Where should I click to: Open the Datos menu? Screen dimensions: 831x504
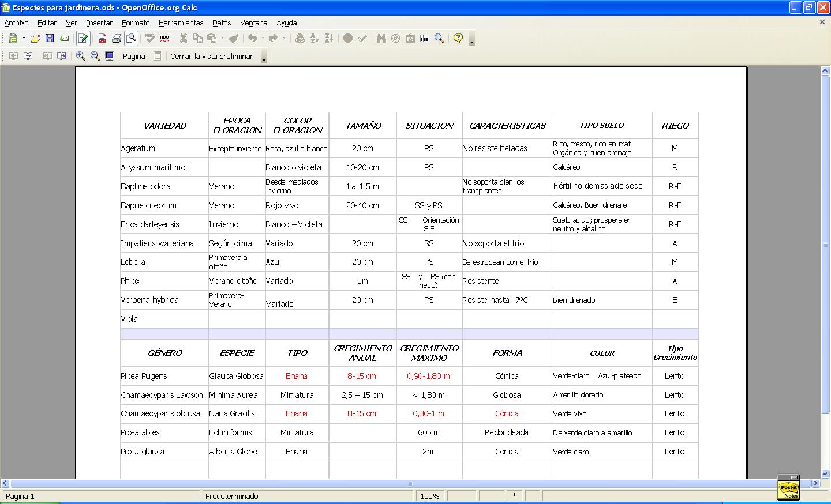222,22
